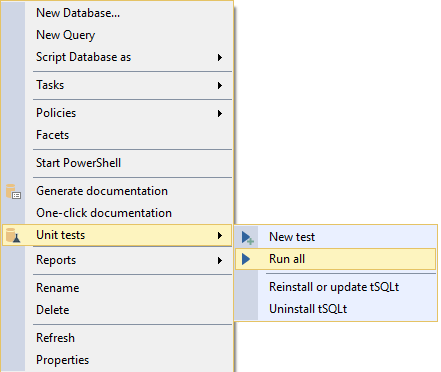This screenshot has height=372, width=441.
Task: Click the Generate documentation database icon
Action: (x=13, y=191)
